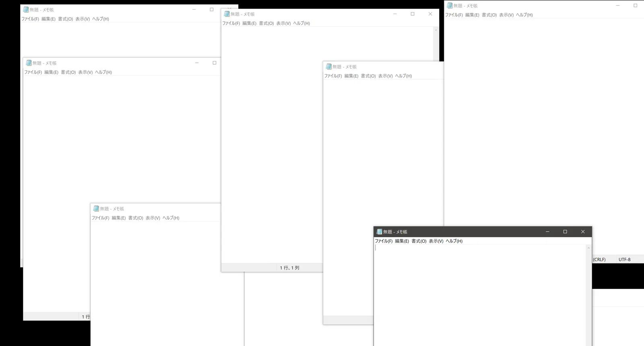Open 編集(E) menu in Notepad showing '1 行、1 列'
The height and width of the screenshot is (346, 644).
pyautogui.click(x=249, y=23)
